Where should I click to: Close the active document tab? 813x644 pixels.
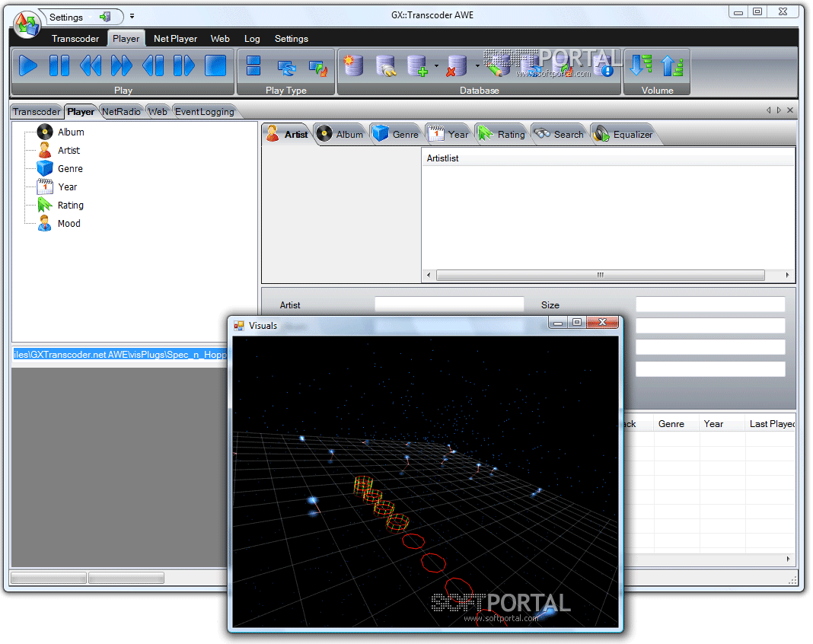[x=790, y=110]
